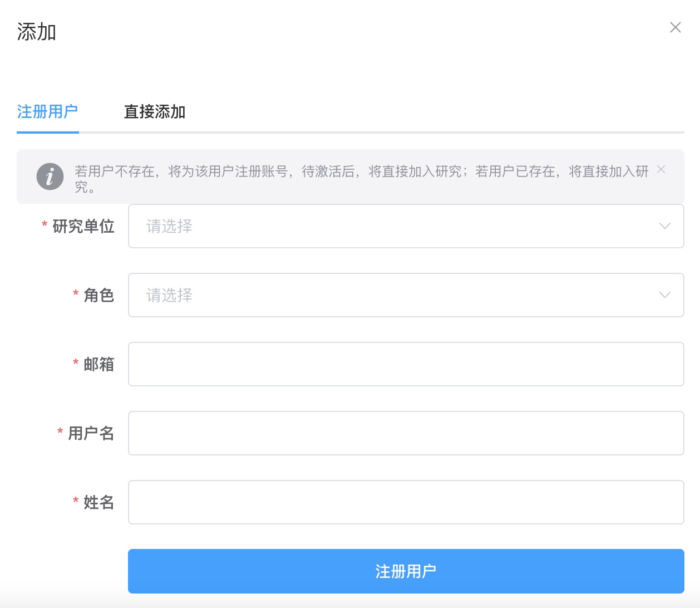The width and height of the screenshot is (700, 608).
Task: Click inside the 用户名 input field
Action: 406,433
